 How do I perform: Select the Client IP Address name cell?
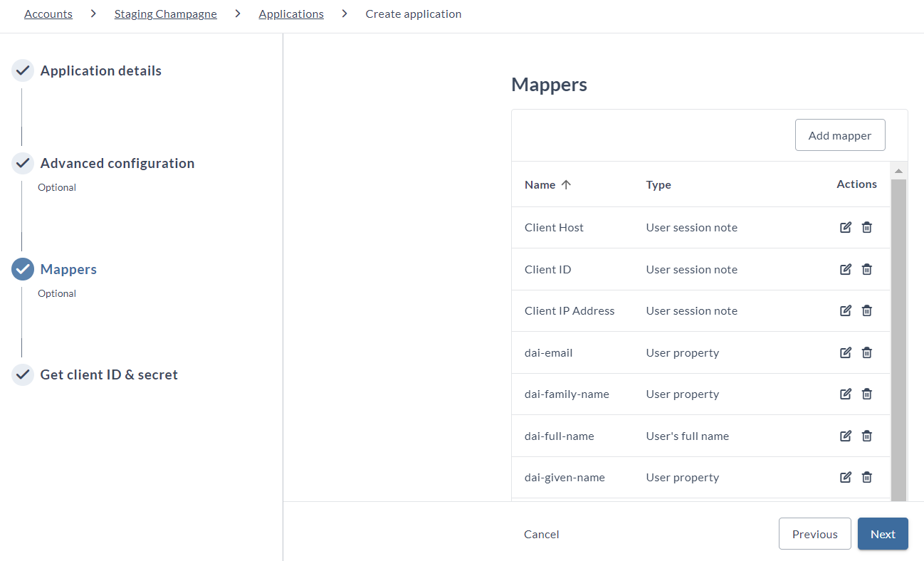[x=569, y=310]
